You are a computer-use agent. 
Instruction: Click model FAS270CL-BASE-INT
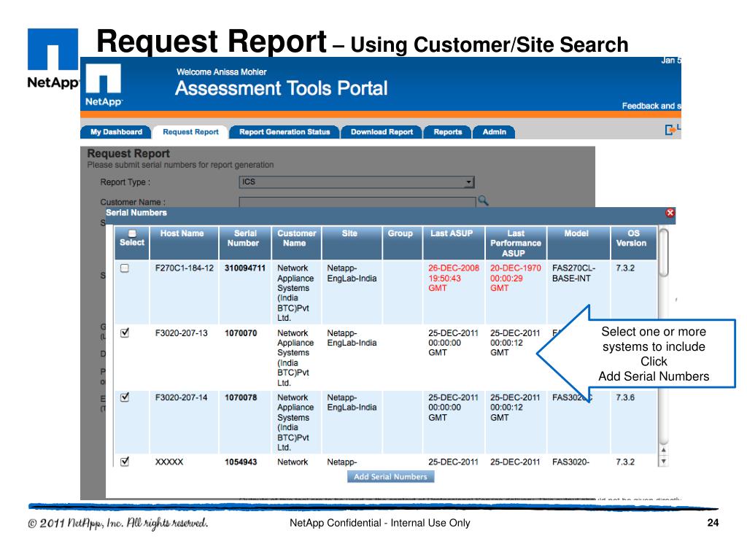coord(573,273)
